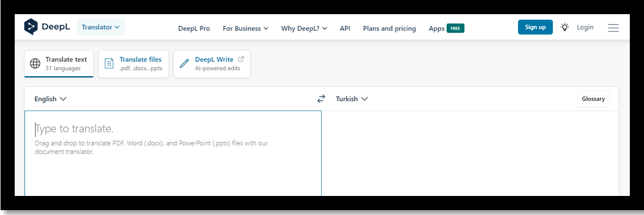The image size is (644, 215).
Task: Open the API page link
Action: pos(345,28)
